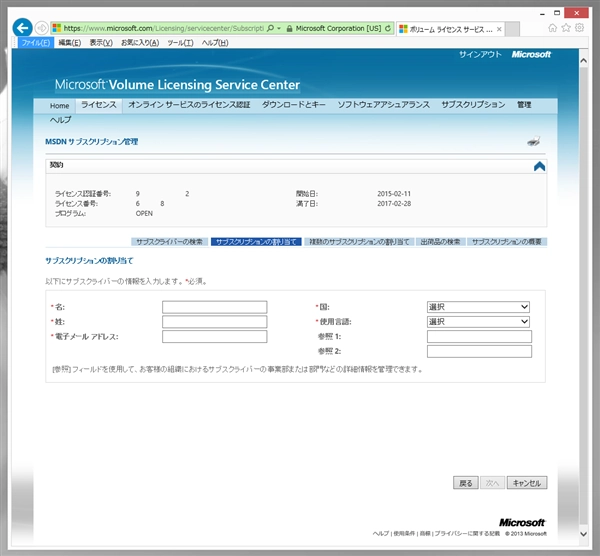This screenshot has width=600, height=556.
Task: Click scrollbar down arrow
Action: [584, 534]
